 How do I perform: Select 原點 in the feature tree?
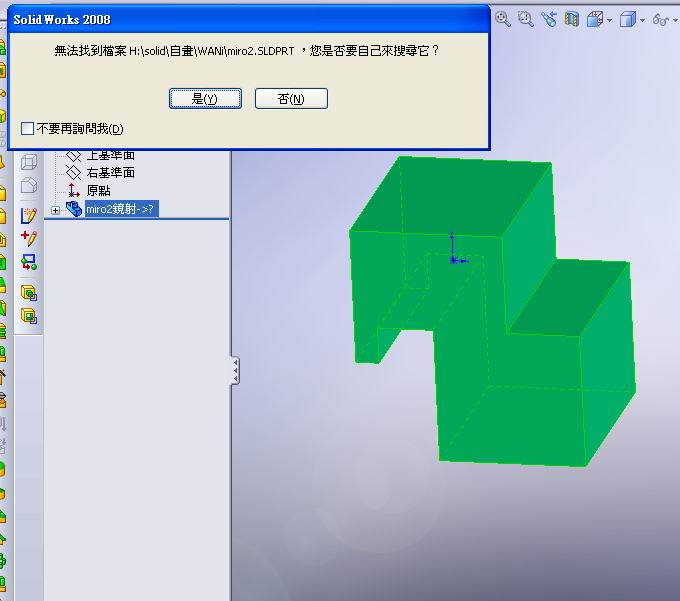(98, 190)
